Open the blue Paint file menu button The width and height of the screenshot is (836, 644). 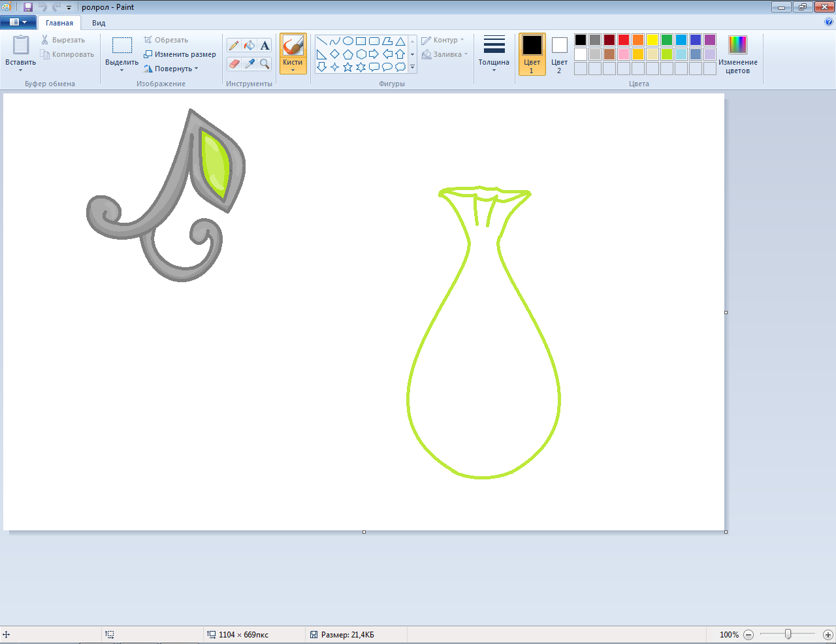(18, 22)
